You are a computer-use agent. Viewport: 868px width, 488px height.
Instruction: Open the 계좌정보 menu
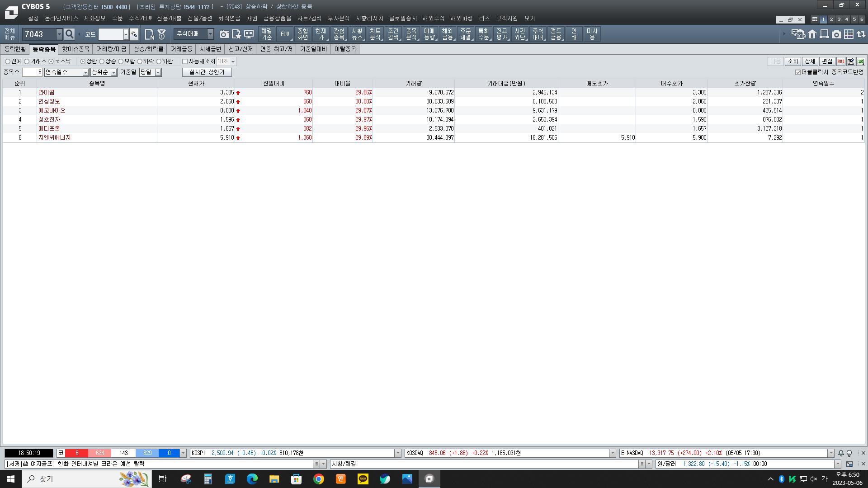click(x=94, y=19)
